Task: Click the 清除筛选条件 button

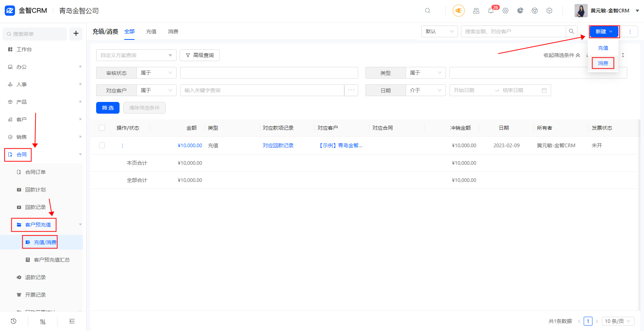Action: pos(144,108)
